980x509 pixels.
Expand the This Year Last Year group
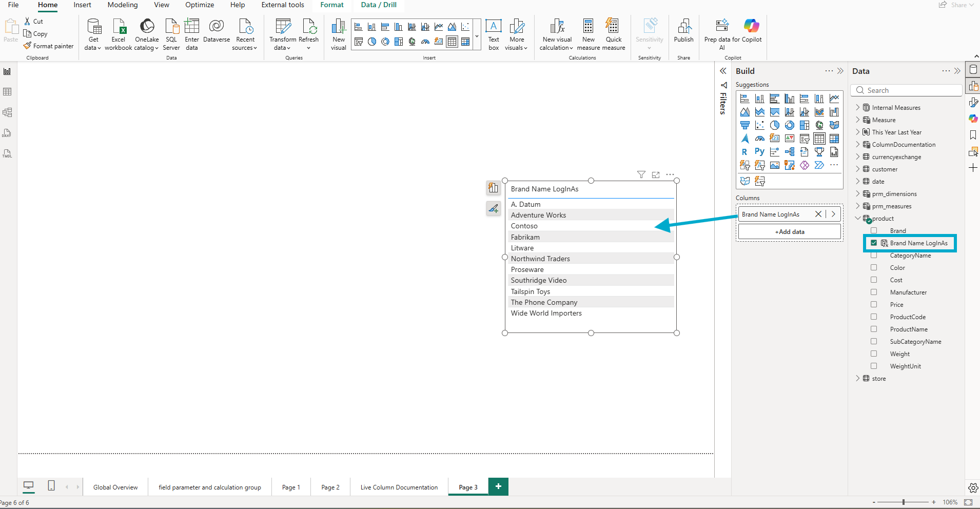[x=857, y=132]
